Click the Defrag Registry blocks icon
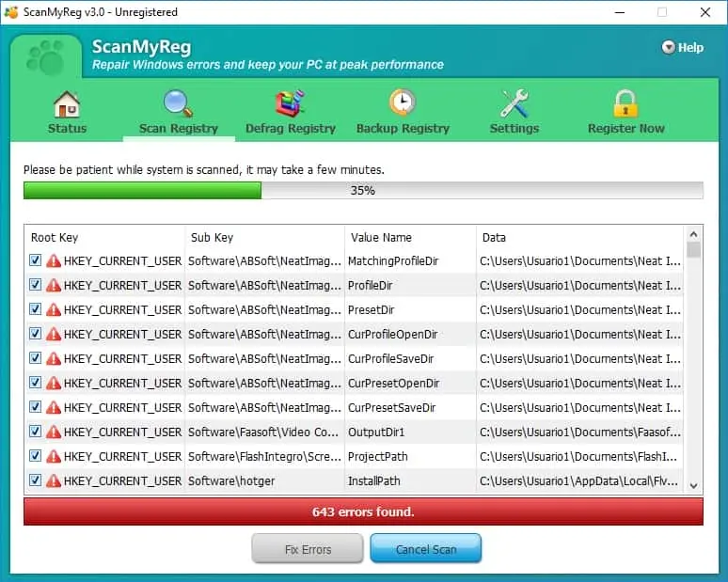The height and width of the screenshot is (582, 728). coord(290,103)
